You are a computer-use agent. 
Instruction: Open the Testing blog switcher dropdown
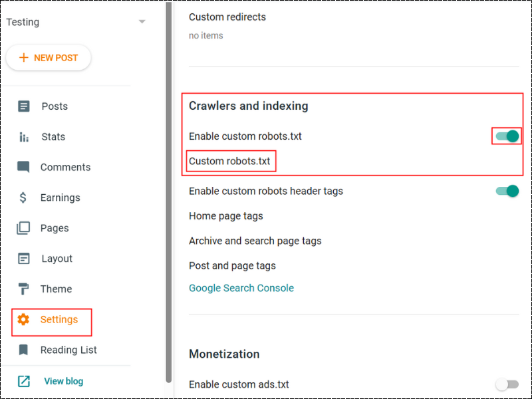pyautogui.click(x=142, y=21)
